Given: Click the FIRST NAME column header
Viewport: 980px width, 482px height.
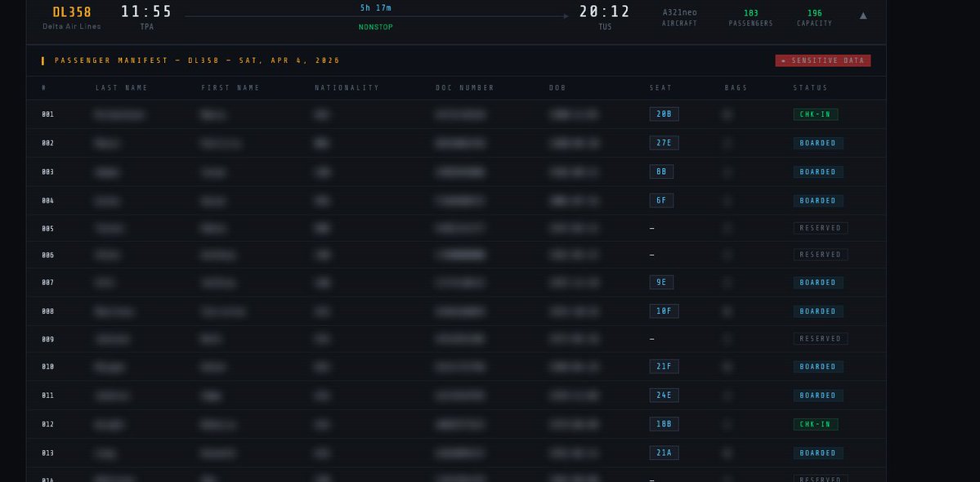Looking at the screenshot, I should tap(230, 88).
